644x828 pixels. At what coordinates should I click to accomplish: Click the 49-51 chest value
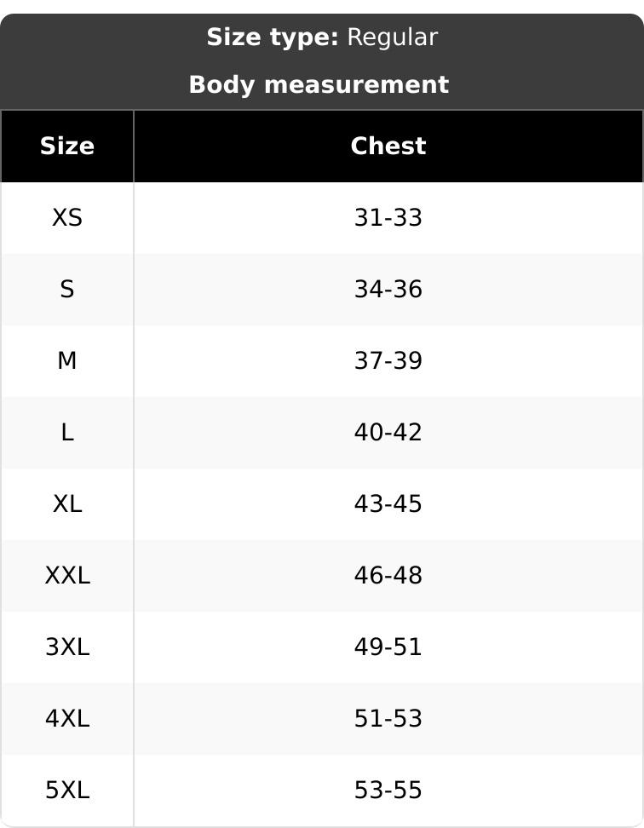click(388, 647)
